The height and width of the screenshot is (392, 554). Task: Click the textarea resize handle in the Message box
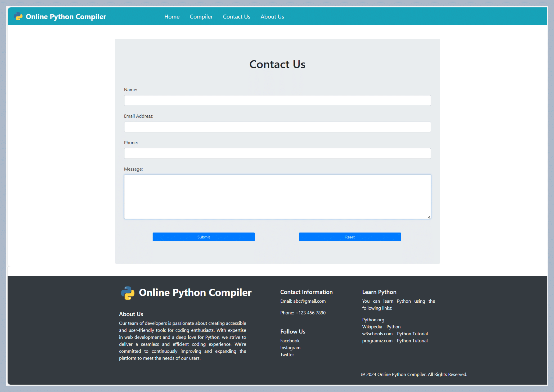coord(428,217)
